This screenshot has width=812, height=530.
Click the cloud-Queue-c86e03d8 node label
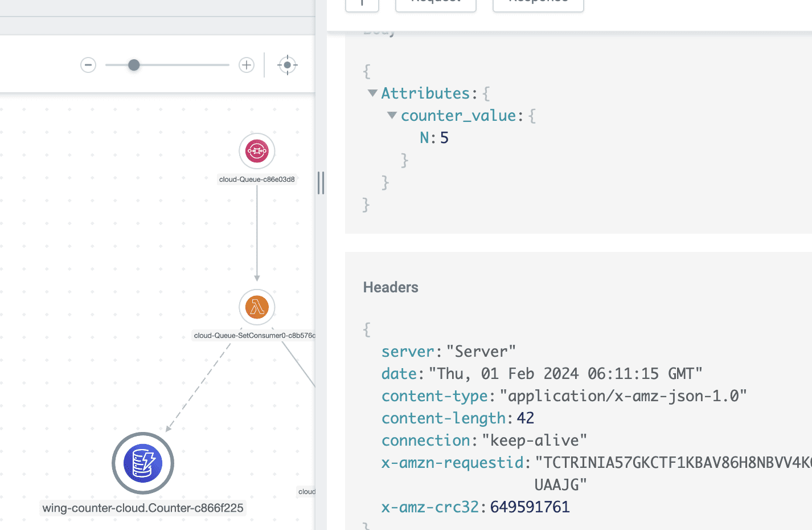(257, 179)
